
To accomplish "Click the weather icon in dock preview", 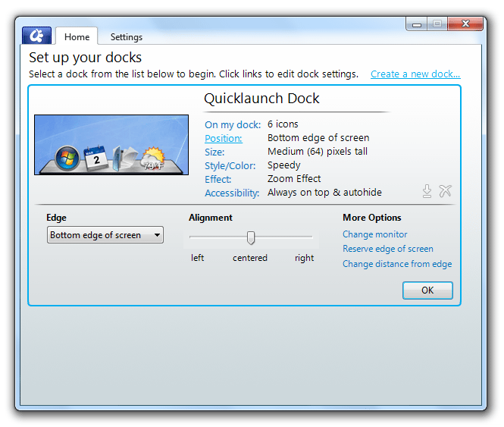I will click(x=153, y=158).
